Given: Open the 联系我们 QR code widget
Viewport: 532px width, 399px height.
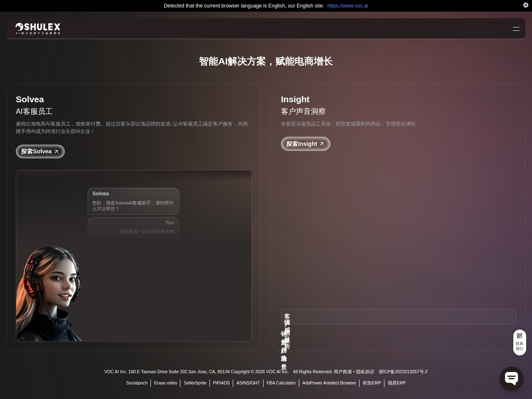Looking at the screenshot, I should (x=520, y=342).
